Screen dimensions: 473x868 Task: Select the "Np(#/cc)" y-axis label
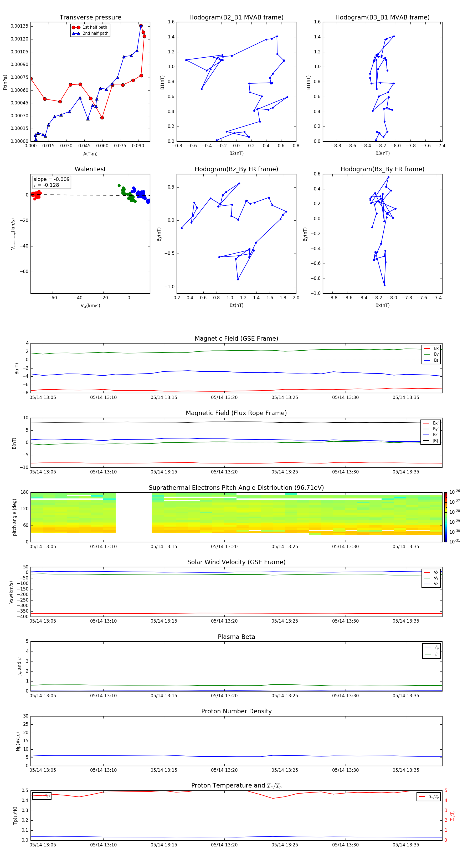coord(18,741)
